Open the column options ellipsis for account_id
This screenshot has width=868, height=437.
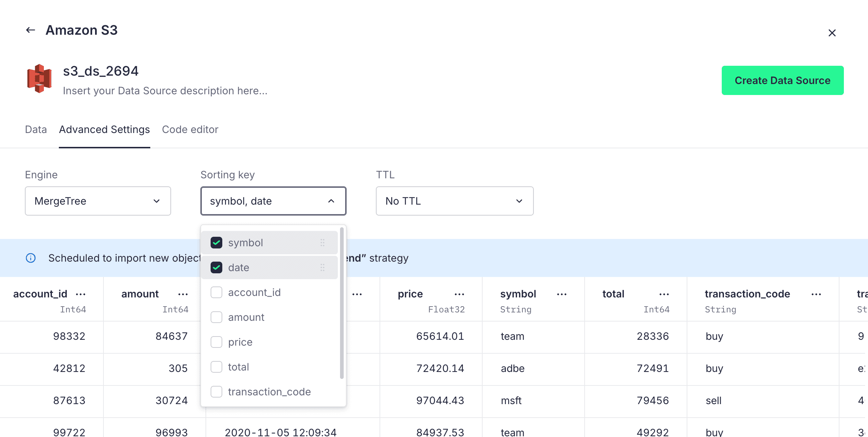(81, 294)
